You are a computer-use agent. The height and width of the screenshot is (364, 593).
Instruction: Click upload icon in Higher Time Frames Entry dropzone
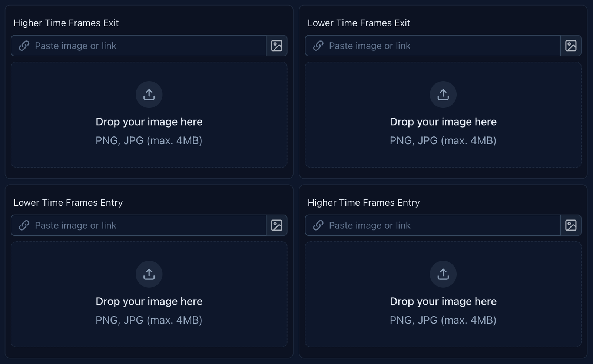point(443,274)
